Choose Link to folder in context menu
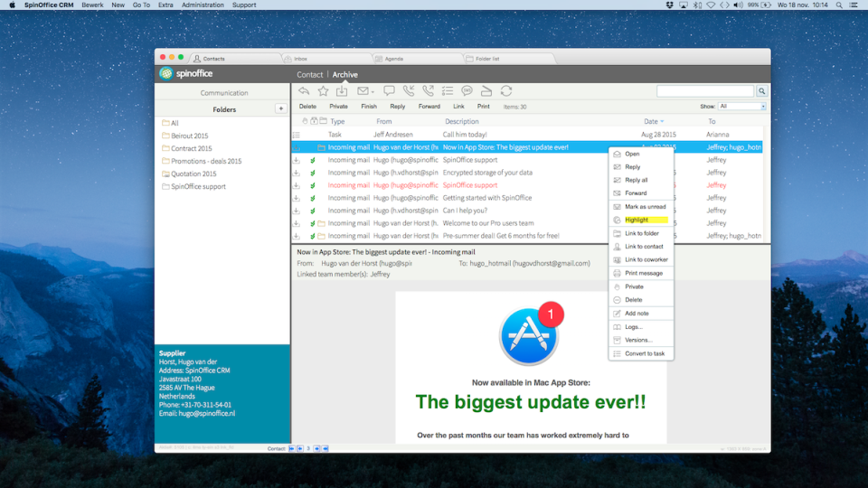The width and height of the screenshot is (868, 488). point(641,233)
